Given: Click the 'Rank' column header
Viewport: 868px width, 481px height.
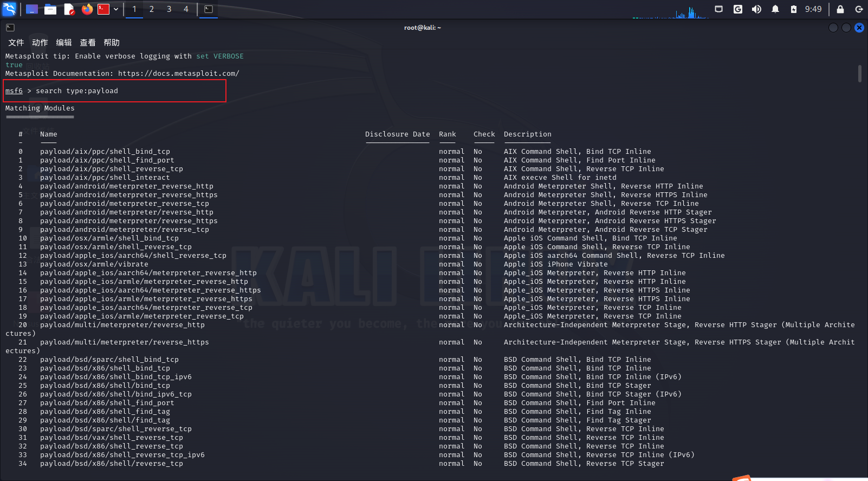Looking at the screenshot, I should click(448, 134).
